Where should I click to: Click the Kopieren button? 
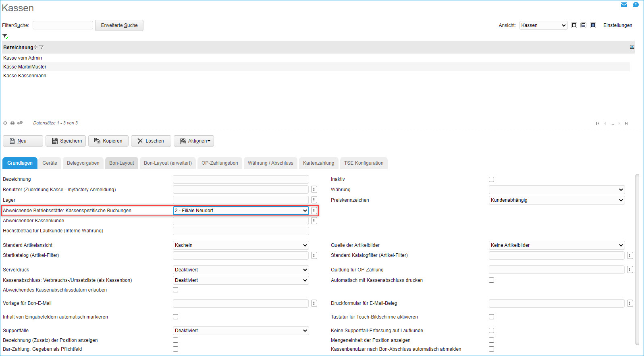(x=108, y=141)
